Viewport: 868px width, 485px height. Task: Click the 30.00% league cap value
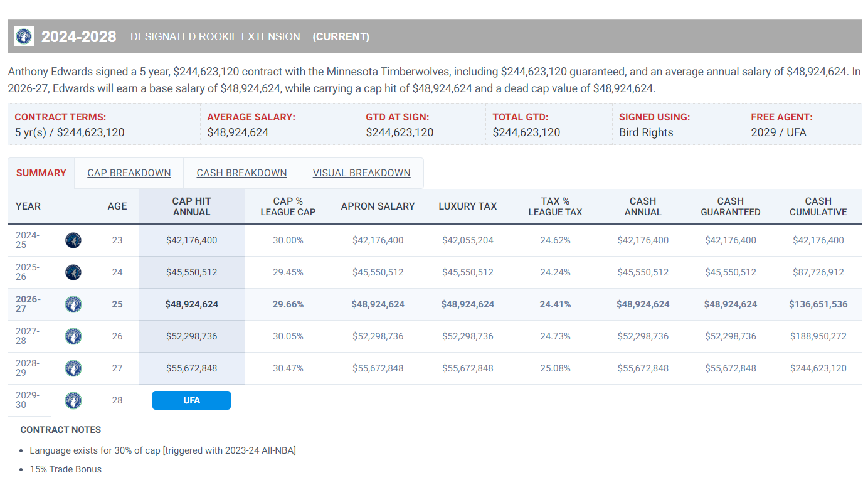click(x=288, y=240)
